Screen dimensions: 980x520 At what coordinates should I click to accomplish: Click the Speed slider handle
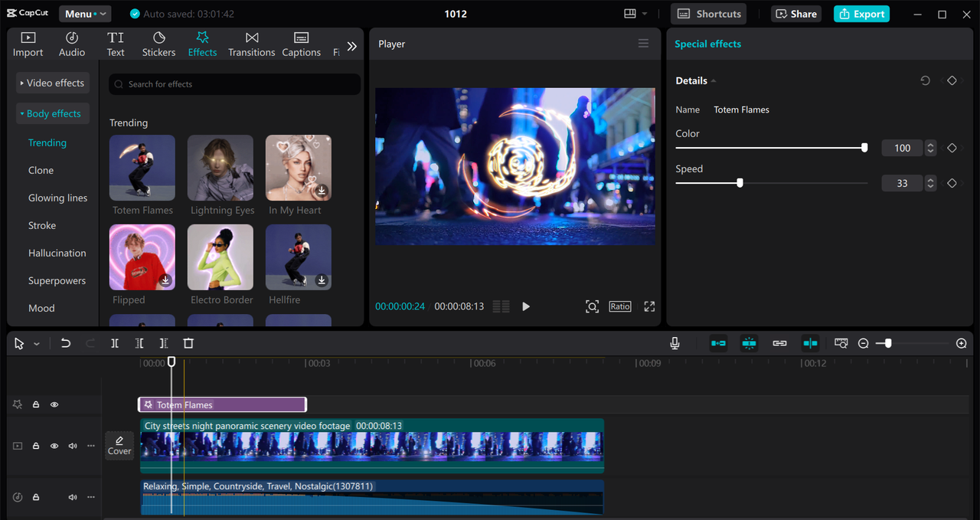tap(740, 183)
